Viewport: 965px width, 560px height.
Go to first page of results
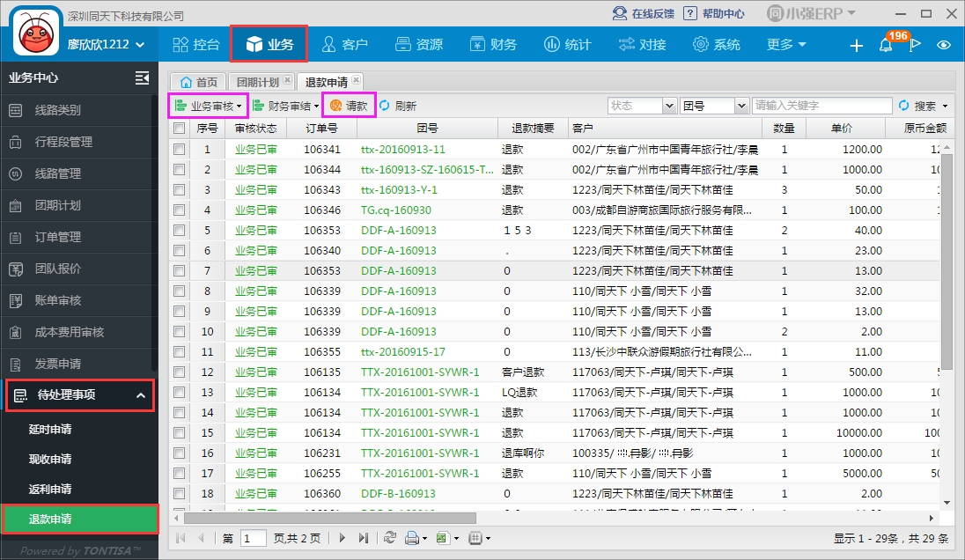click(x=181, y=538)
